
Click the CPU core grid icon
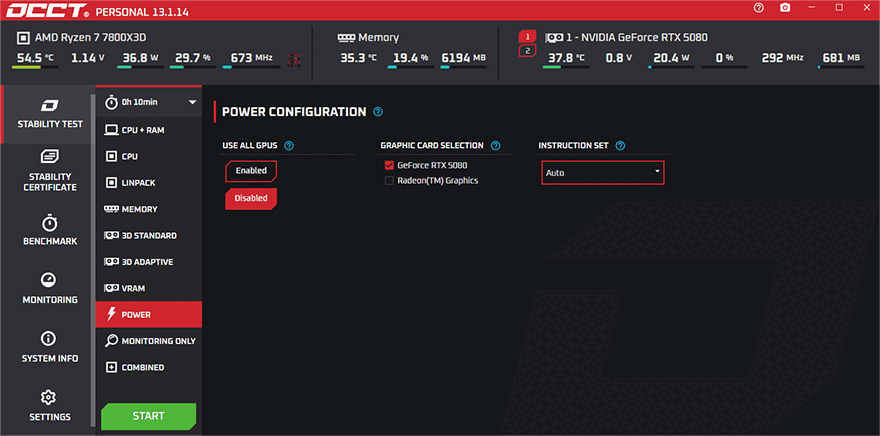click(x=294, y=59)
